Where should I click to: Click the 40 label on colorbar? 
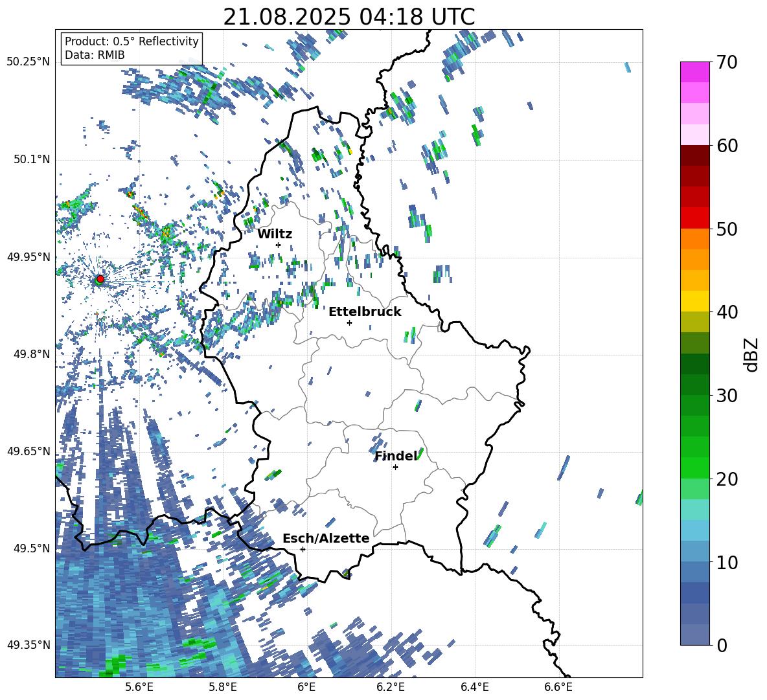727,312
